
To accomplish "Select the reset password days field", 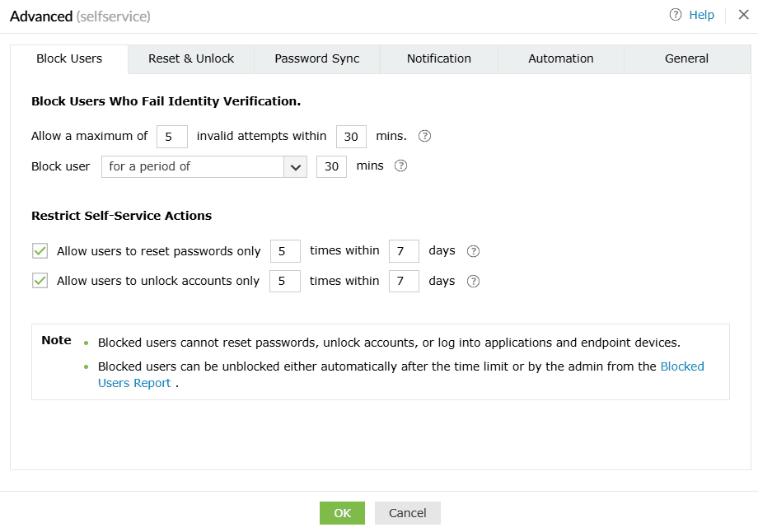I will click(404, 250).
